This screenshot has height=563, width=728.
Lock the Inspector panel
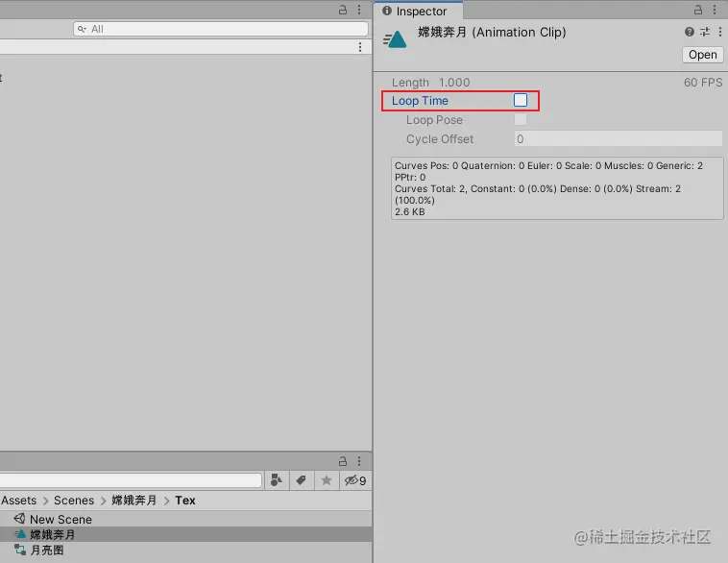tap(698, 10)
